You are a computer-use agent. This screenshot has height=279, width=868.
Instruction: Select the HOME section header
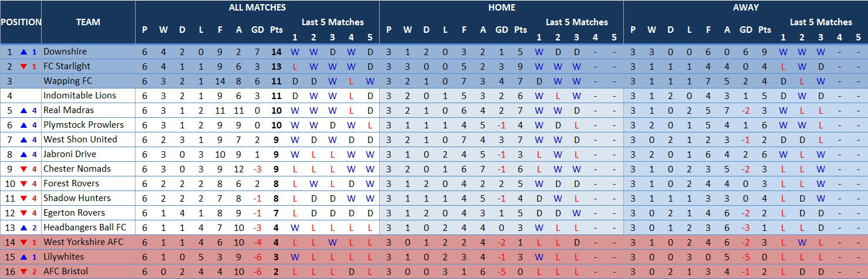502,8
